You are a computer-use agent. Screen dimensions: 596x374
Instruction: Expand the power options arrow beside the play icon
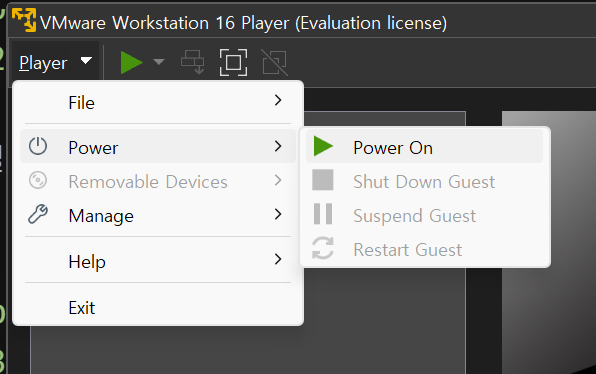(159, 62)
